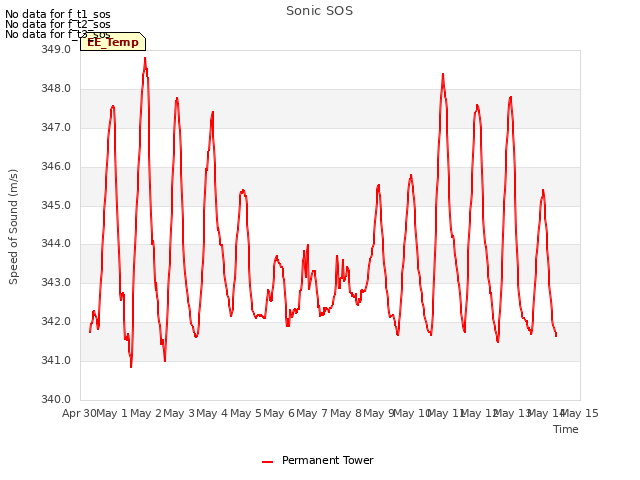Click the May 1 x-axis date label

(112, 413)
